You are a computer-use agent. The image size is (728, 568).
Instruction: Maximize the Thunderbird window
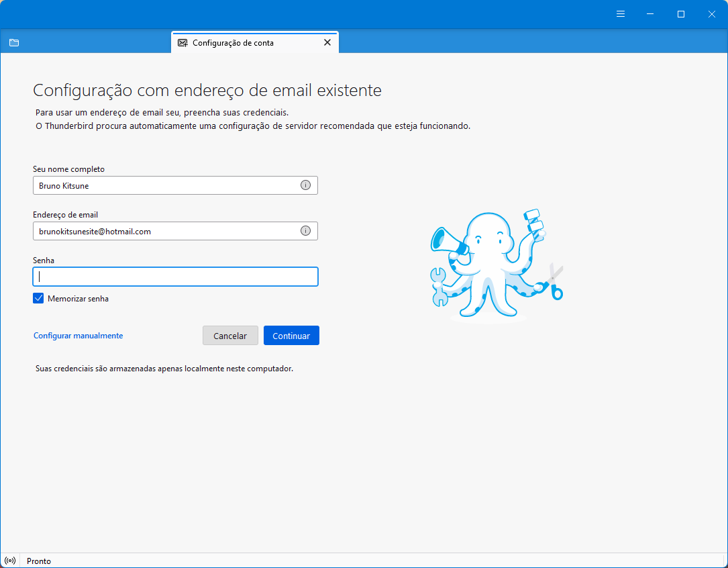click(680, 14)
